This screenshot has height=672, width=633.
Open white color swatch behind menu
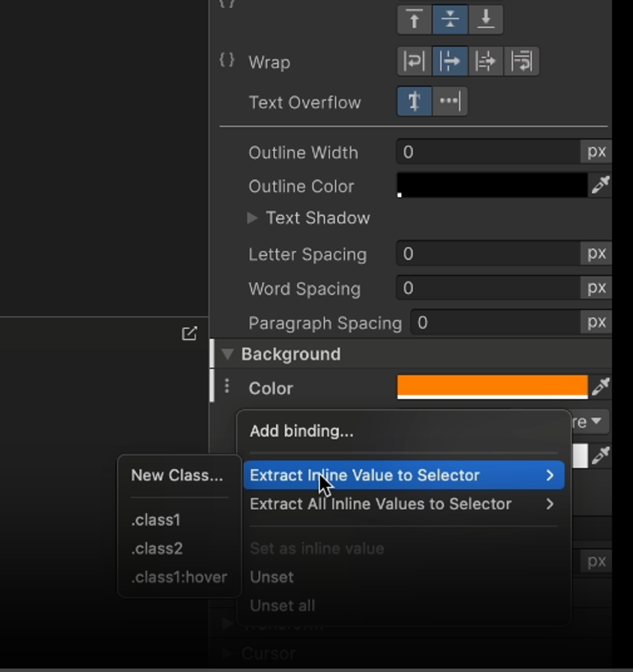[x=580, y=456]
